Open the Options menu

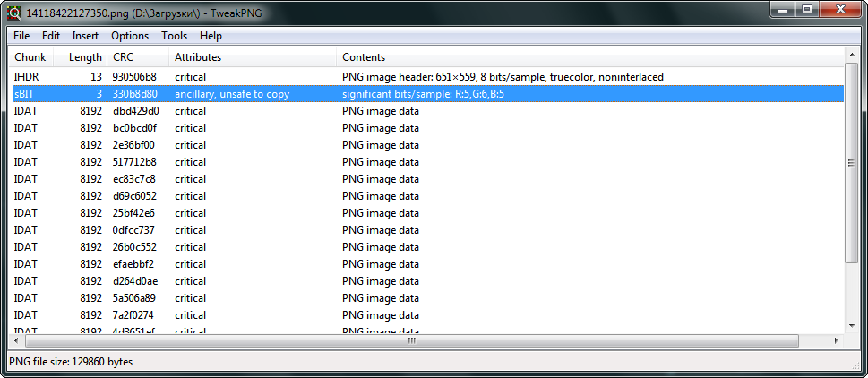130,36
